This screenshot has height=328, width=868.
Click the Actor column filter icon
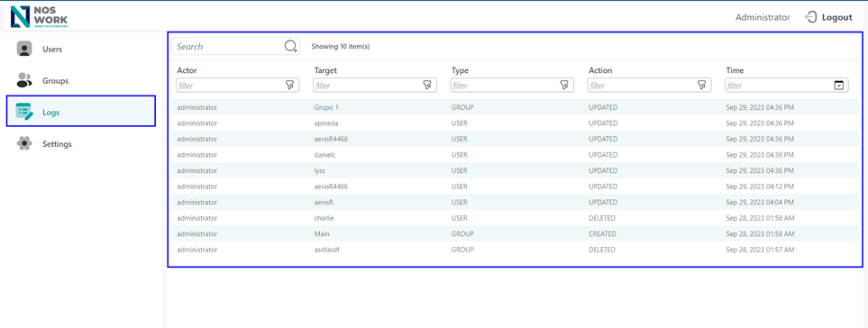[289, 86]
